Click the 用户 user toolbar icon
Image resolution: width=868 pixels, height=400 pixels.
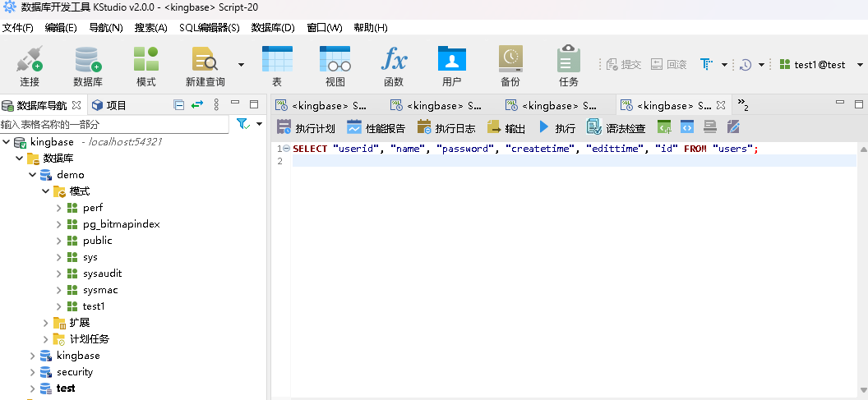(452, 59)
